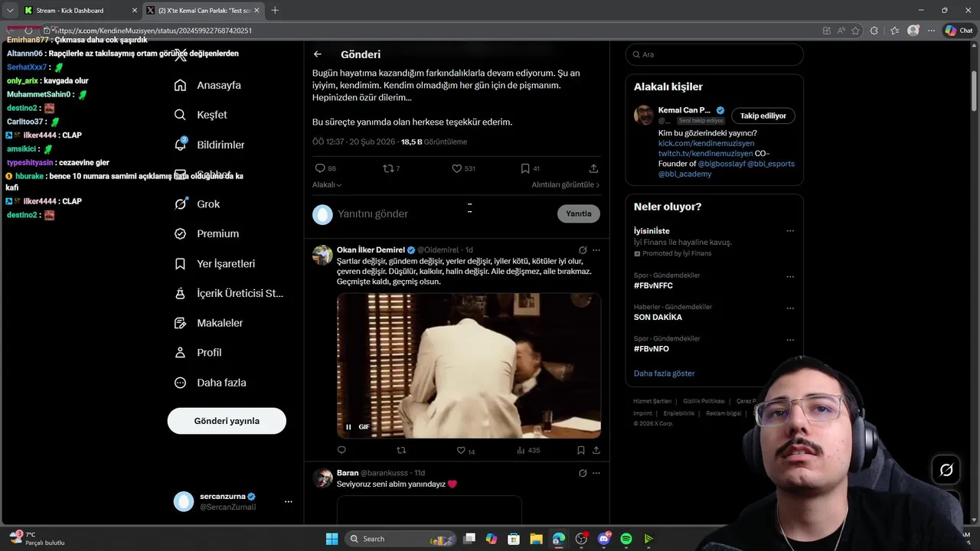This screenshot has height=551, width=980.
Task: Open the three-dot menu on Okan İlker Demirel's reply
Action: (596, 250)
